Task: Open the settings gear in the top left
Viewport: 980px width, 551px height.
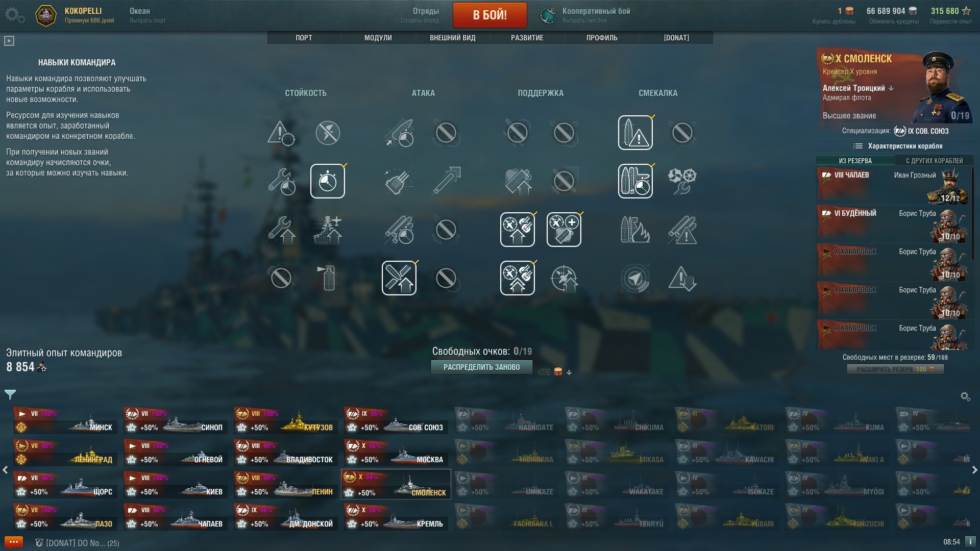Action: [x=14, y=15]
